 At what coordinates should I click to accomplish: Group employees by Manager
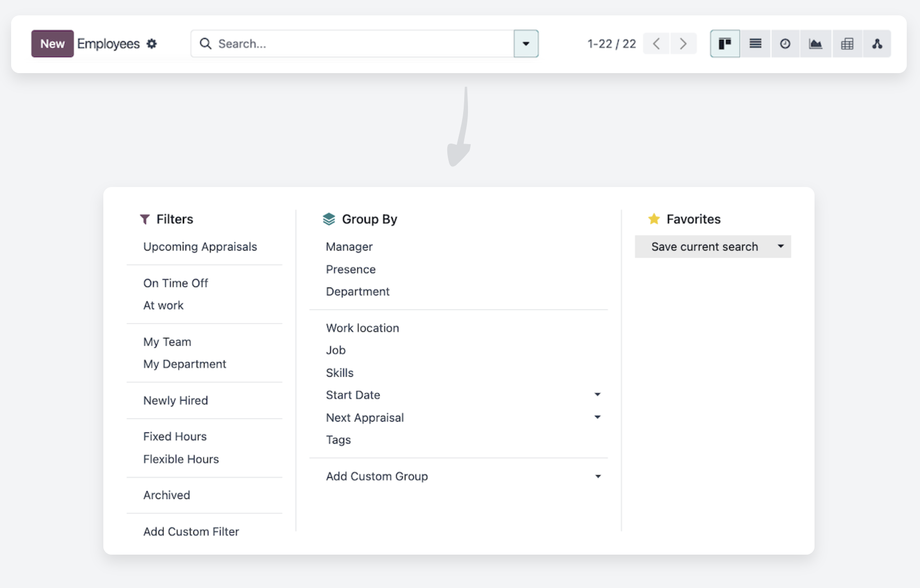pos(349,246)
